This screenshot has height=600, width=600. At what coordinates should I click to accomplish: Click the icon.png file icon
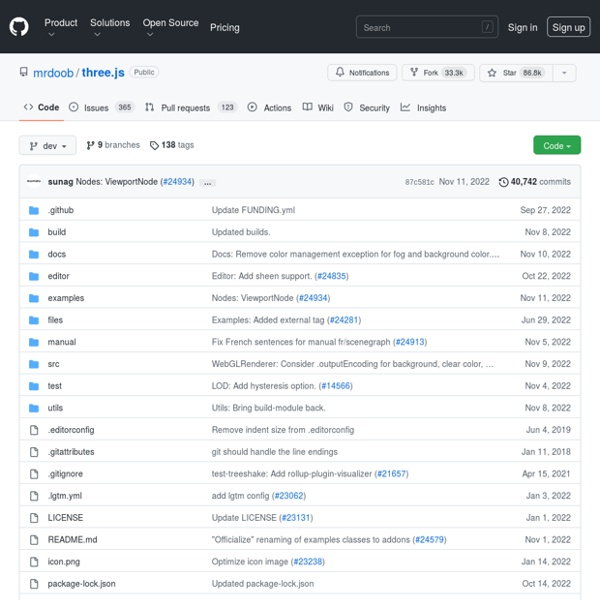point(34,562)
